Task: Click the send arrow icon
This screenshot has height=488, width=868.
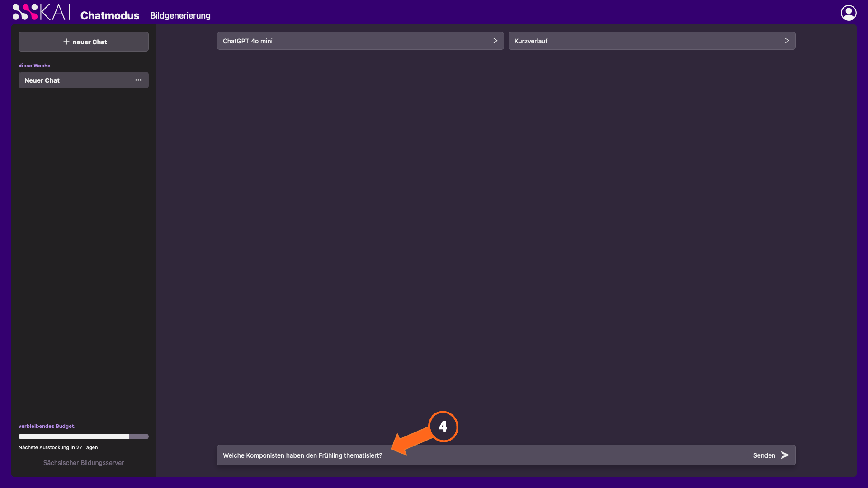Action: (785, 455)
